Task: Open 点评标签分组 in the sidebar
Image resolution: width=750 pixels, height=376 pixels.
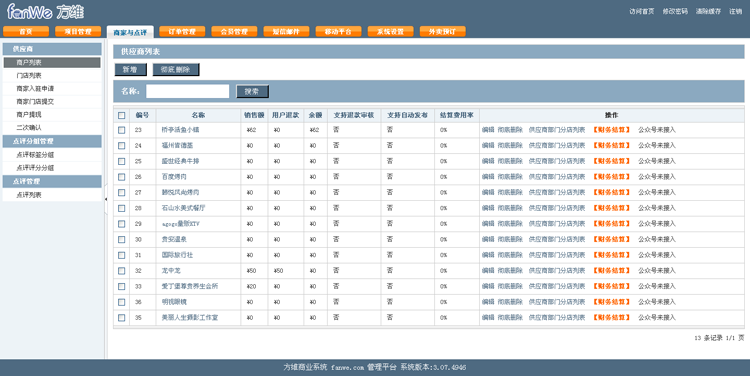Action: (x=52, y=155)
